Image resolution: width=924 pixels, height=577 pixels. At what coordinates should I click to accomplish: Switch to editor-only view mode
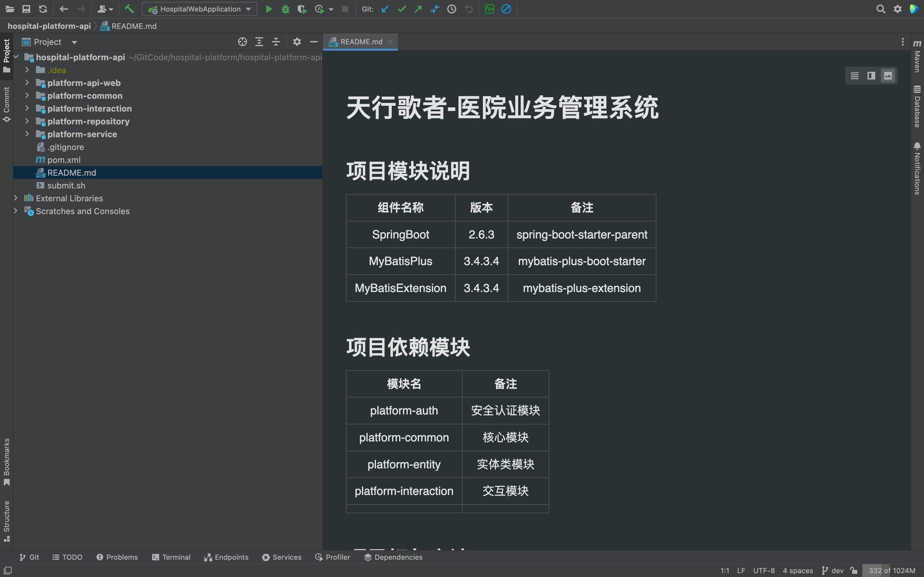coord(854,76)
